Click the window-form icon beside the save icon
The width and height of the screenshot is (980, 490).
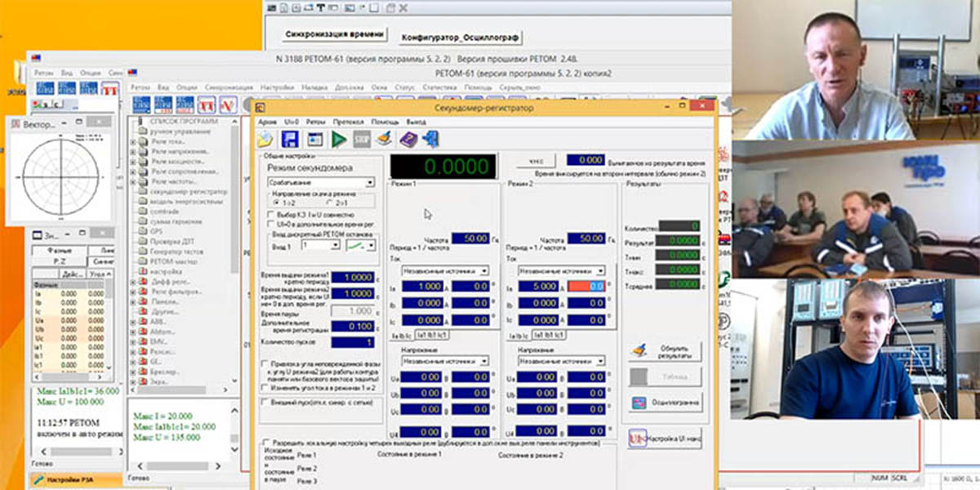pos(315,139)
